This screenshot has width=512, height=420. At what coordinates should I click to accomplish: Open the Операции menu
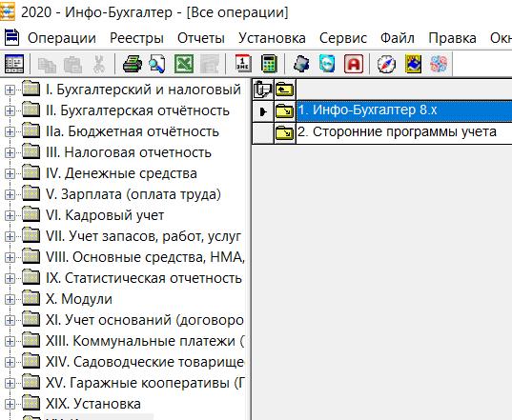(x=62, y=38)
